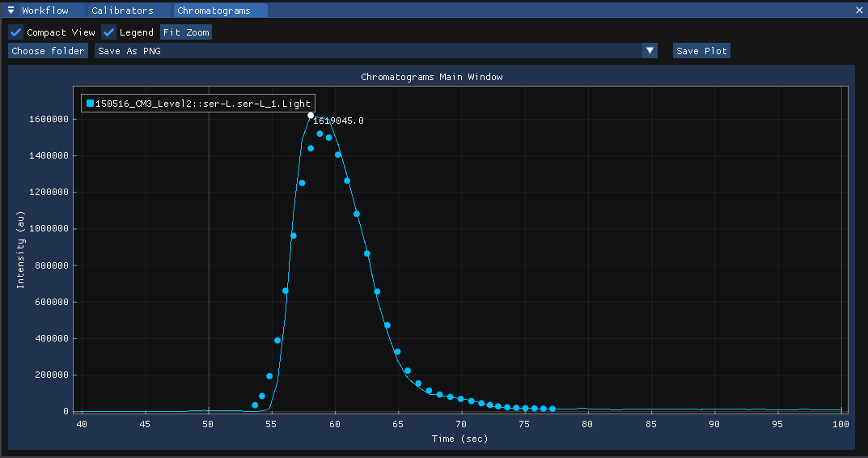Click the peak annotation 1619045.0
This screenshot has height=458, width=868.
pos(338,121)
